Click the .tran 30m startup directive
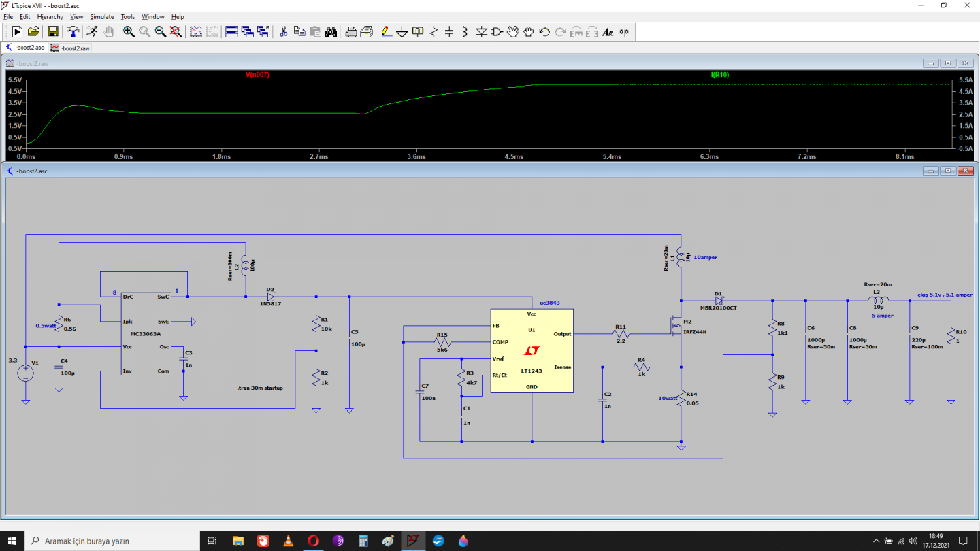Image resolution: width=980 pixels, height=551 pixels. pos(259,388)
